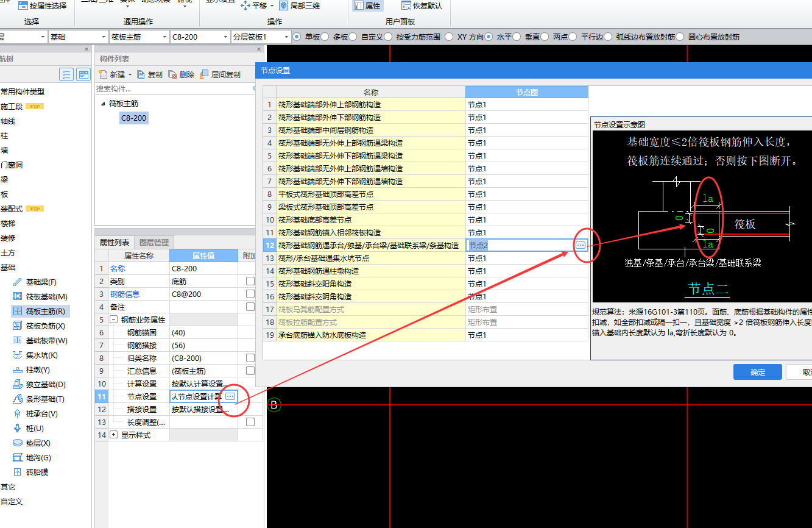
Task: Check the 附加 box for 类别 row
Action: [250, 281]
